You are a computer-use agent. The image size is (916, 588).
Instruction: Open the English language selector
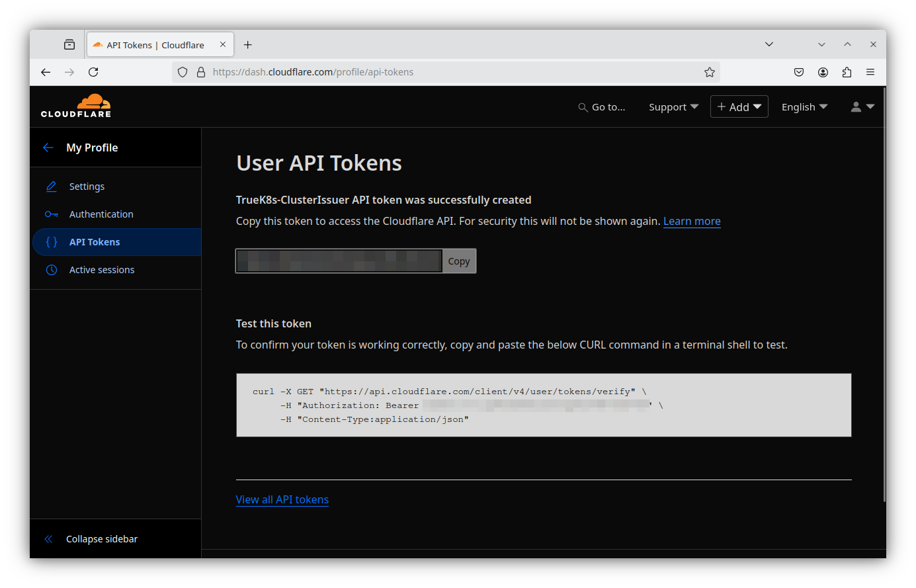(804, 107)
